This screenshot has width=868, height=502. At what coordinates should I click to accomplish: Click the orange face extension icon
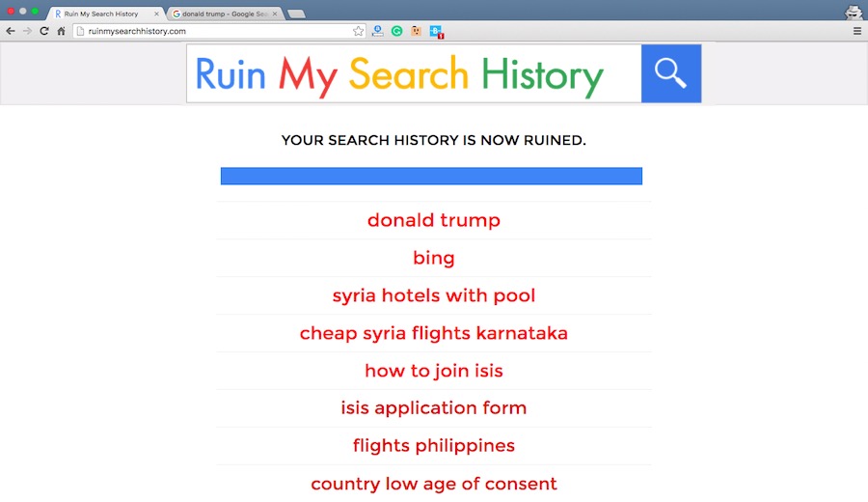coord(416,31)
